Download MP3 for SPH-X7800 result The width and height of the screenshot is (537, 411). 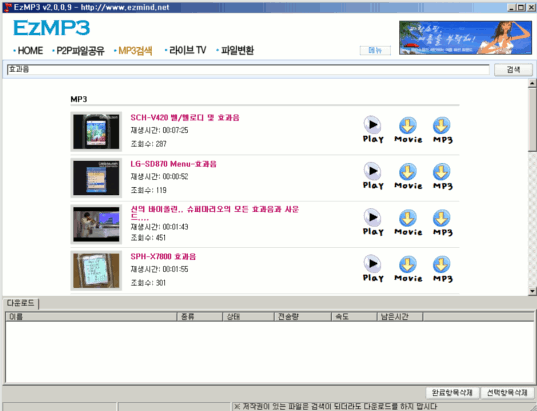click(x=442, y=269)
